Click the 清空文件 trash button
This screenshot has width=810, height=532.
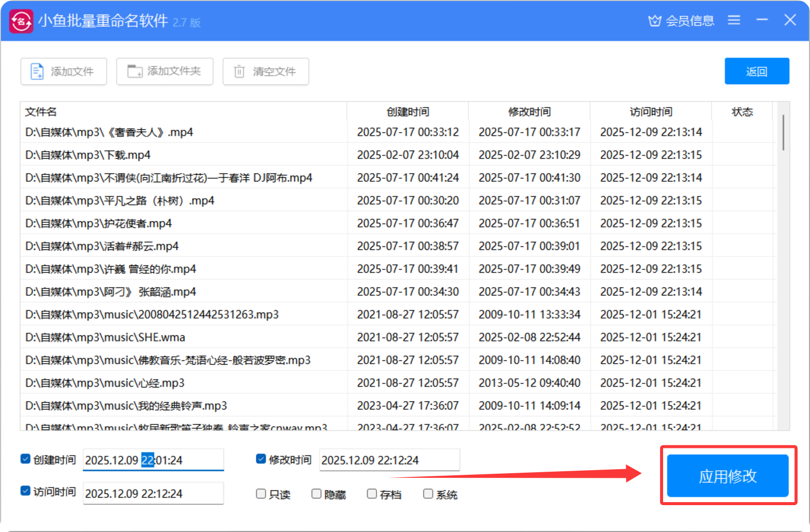tap(265, 71)
